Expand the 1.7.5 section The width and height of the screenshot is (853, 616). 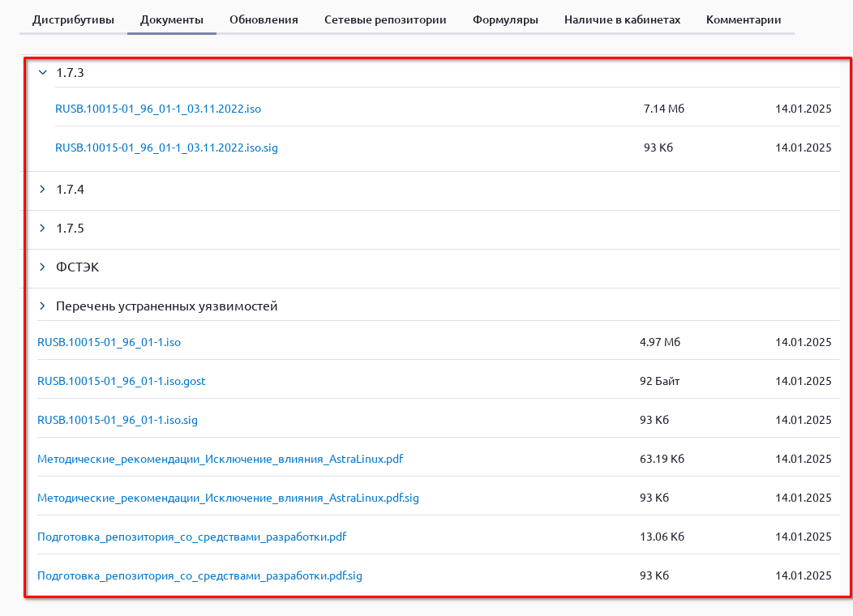click(x=43, y=229)
